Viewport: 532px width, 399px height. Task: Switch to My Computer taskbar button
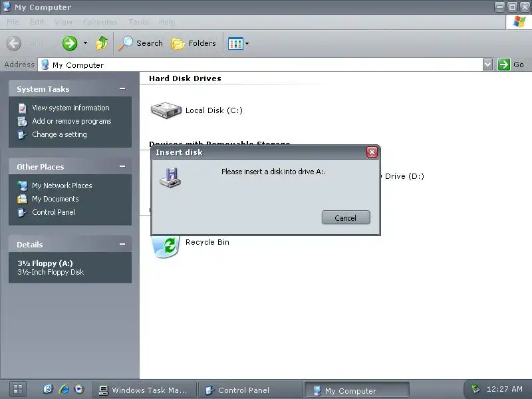357,390
